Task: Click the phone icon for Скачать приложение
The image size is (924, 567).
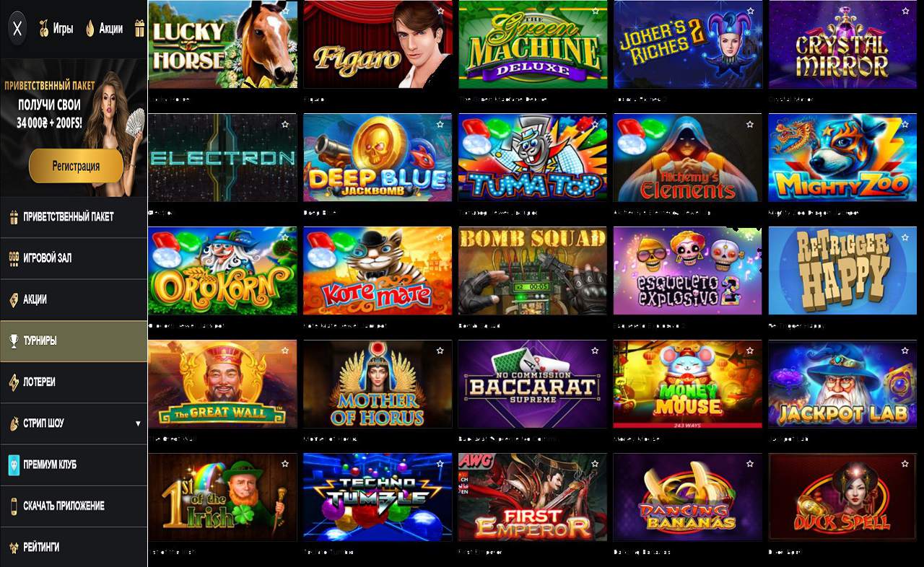Action: click(14, 506)
